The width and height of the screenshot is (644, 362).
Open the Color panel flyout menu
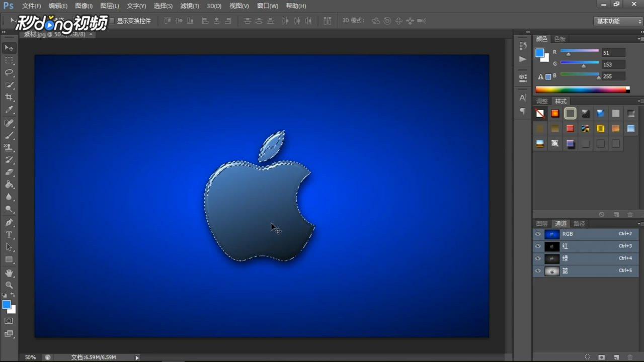click(640, 39)
